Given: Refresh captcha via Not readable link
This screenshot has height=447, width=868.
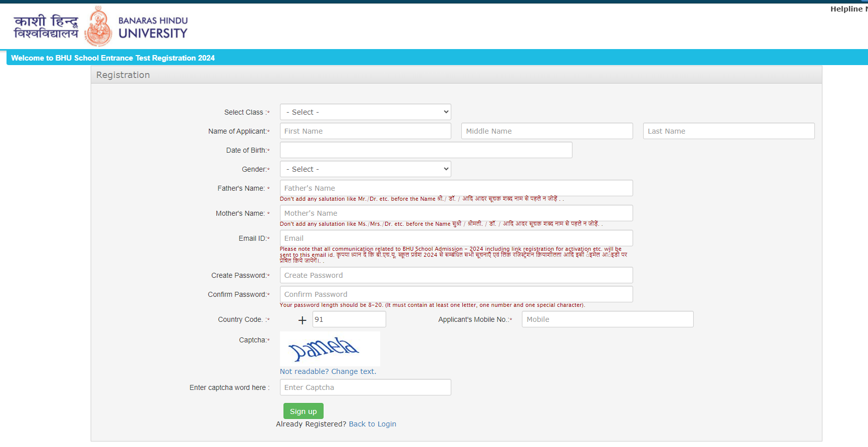Looking at the screenshot, I should click(328, 371).
